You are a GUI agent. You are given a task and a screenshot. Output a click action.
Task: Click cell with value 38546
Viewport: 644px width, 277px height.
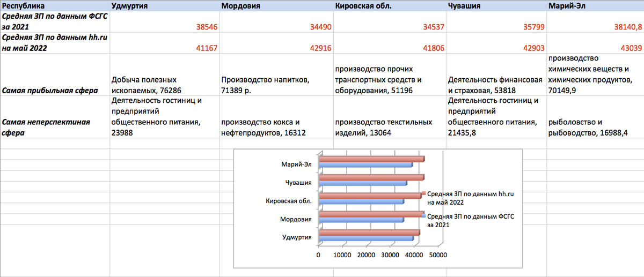(165, 21)
